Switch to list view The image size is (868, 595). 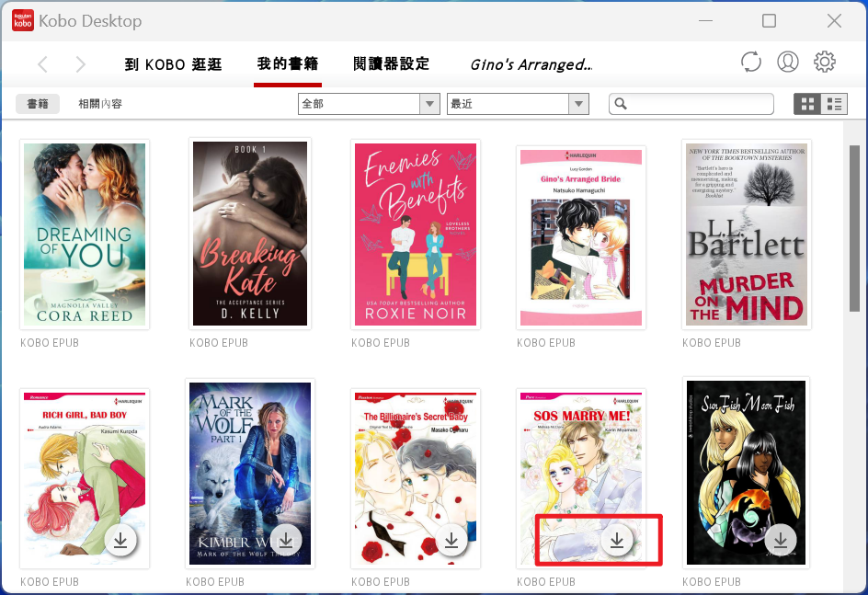tap(834, 104)
